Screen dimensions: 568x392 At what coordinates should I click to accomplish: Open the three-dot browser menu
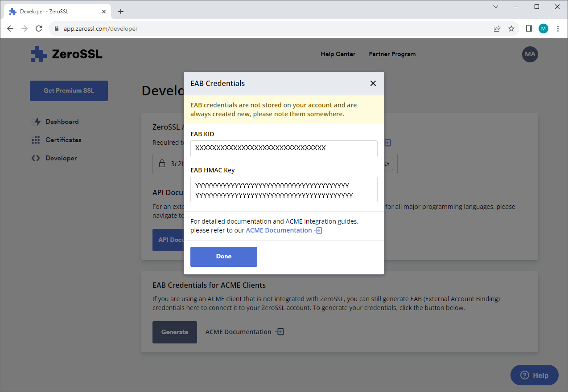[x=558, y=28]
